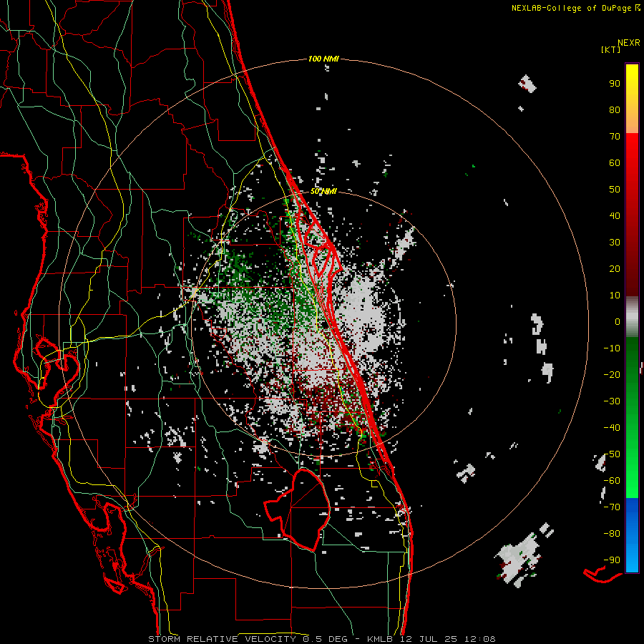Click the -70 value on velocity scale
The height and width of the screenshot is (644, 644).
click(x=612, y=507)
